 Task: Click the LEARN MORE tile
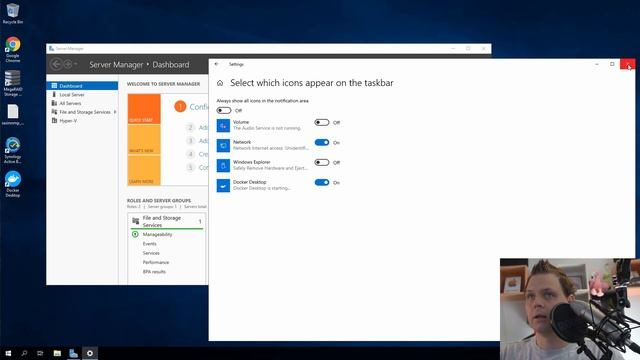click(144, 171)
